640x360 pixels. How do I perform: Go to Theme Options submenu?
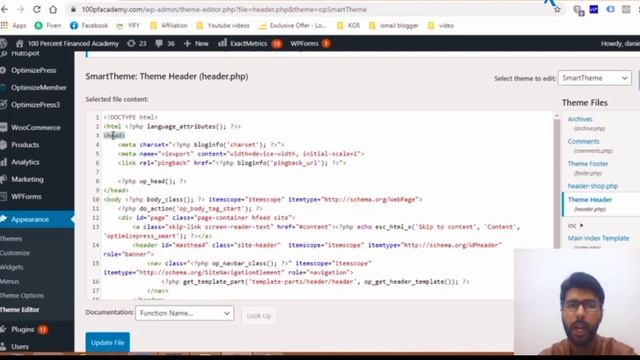pos(22,296)
